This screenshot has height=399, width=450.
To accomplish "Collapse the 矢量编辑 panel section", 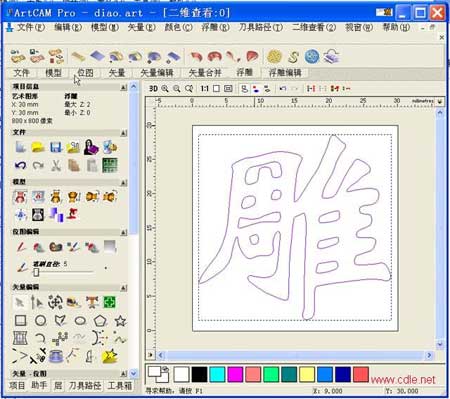I will click(124, 288).
